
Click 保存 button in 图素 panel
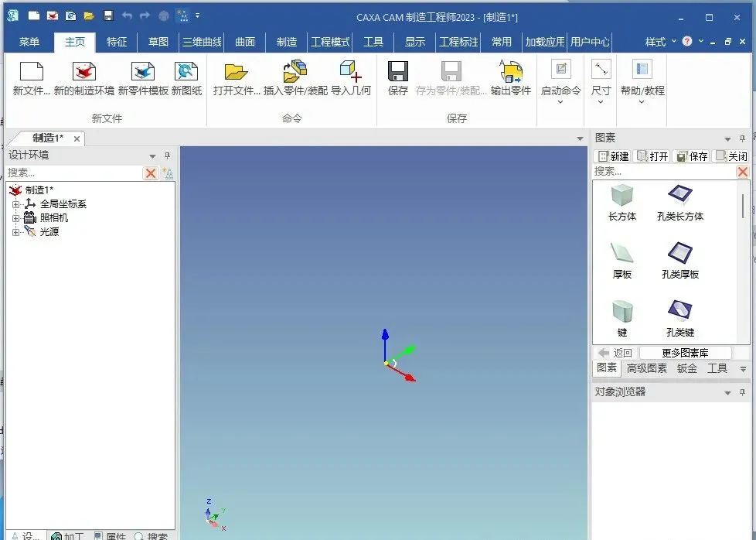[x=691, y=156]
